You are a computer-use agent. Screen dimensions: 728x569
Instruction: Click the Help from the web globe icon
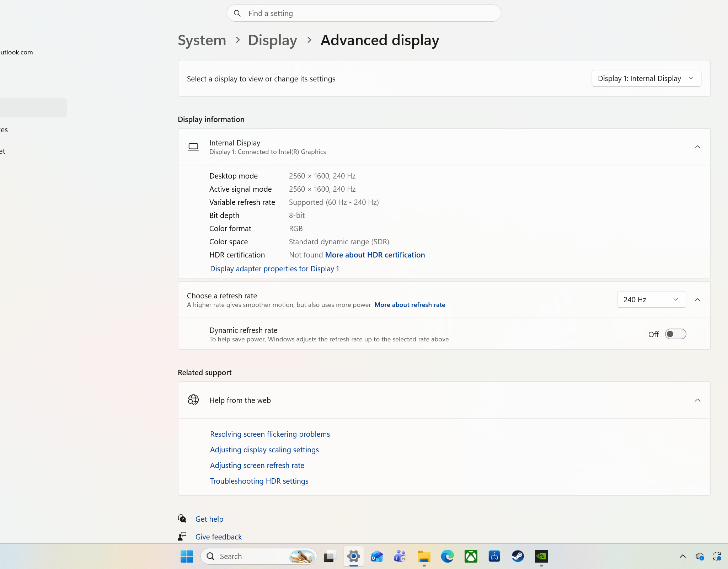(193, 400)
